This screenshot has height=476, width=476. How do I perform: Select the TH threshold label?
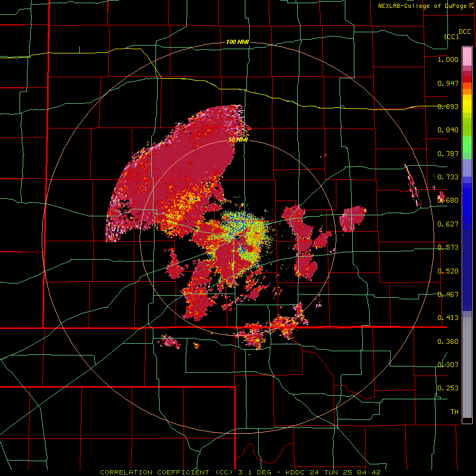[x=454, y=411]
